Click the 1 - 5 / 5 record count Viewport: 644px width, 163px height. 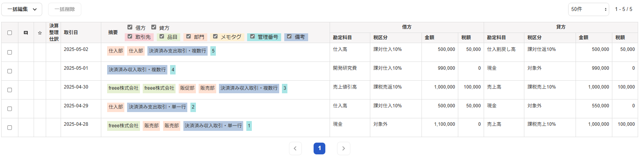(x=623, y=9)
